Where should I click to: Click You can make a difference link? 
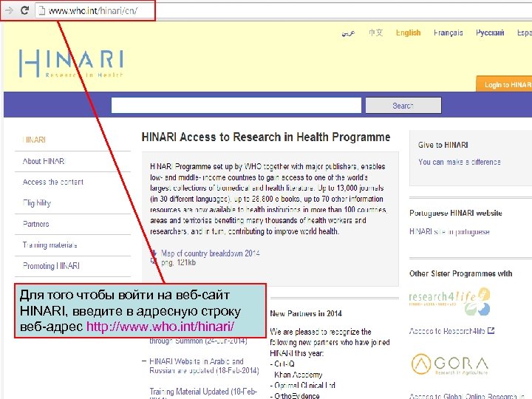[460, 162]
